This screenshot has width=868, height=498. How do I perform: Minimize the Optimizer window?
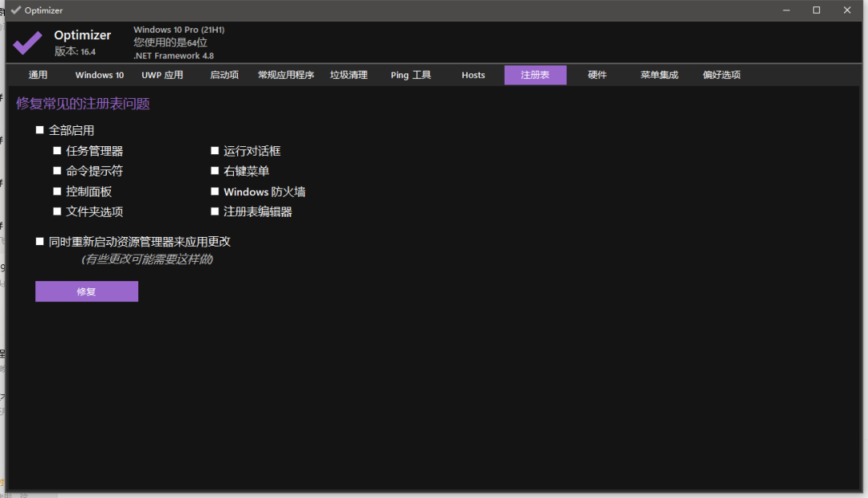pos(786,10)
